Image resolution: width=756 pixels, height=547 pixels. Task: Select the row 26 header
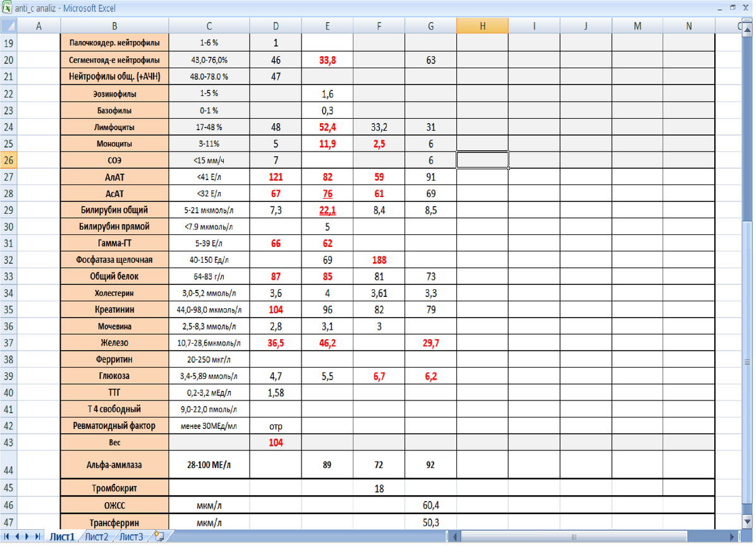tap(8, 160)
